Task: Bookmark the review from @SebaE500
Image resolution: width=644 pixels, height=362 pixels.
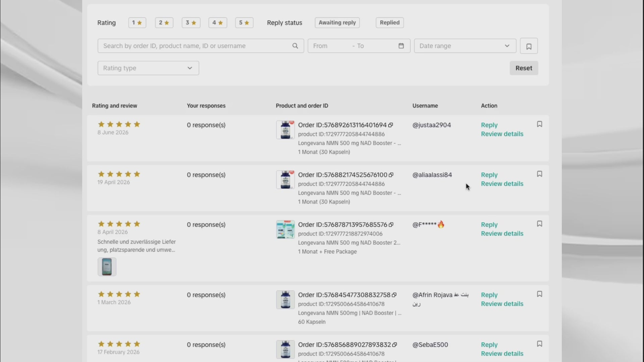Action: [x=540, y=344]
